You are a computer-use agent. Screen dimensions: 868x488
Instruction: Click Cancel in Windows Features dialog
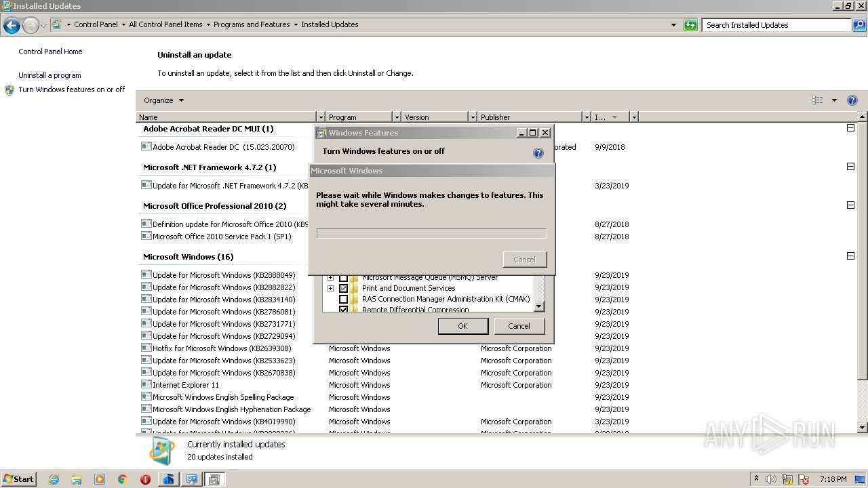click(x=519, y=326)
